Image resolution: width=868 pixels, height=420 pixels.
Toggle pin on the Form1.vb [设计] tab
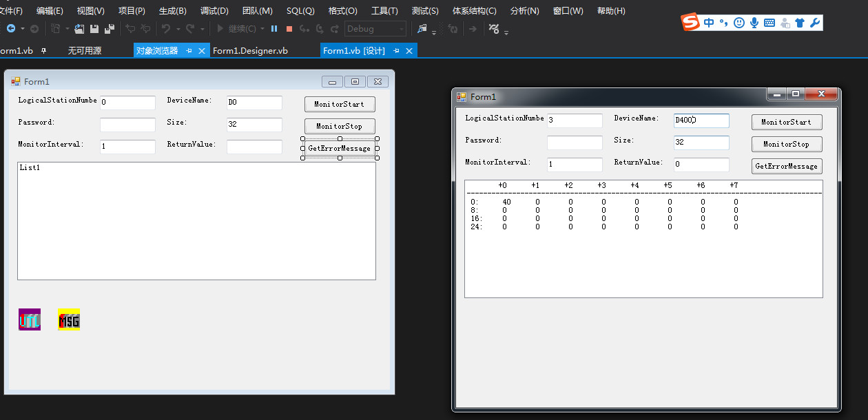(x=396, y=51)
